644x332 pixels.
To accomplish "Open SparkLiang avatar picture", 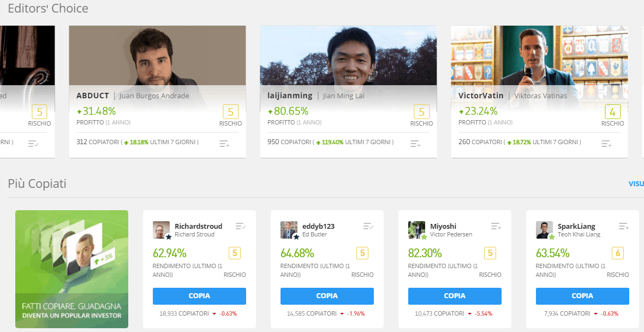I will tap(544, 230).
